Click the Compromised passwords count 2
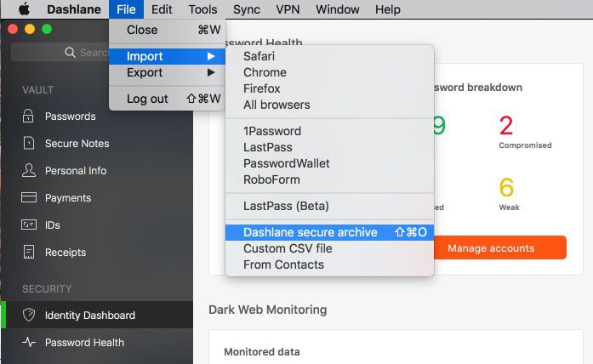 [x=506, y=126]
